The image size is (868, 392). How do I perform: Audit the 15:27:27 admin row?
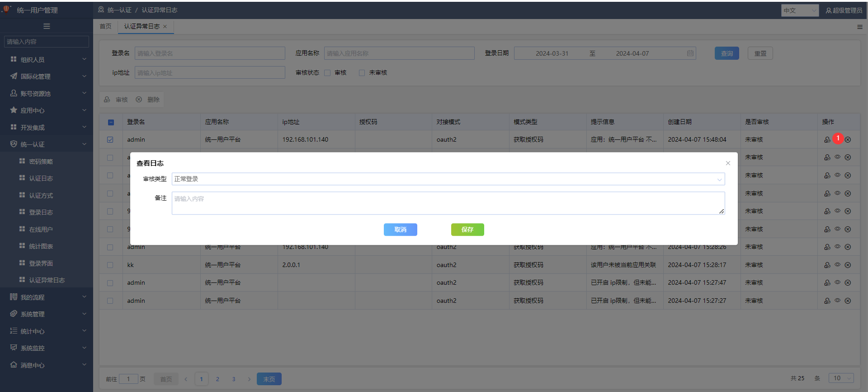point(827,301)
